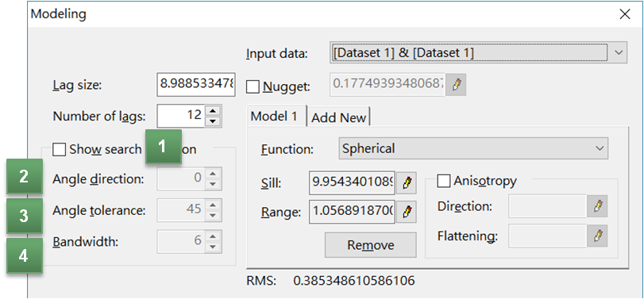Click the Remove button

point(371,245)
